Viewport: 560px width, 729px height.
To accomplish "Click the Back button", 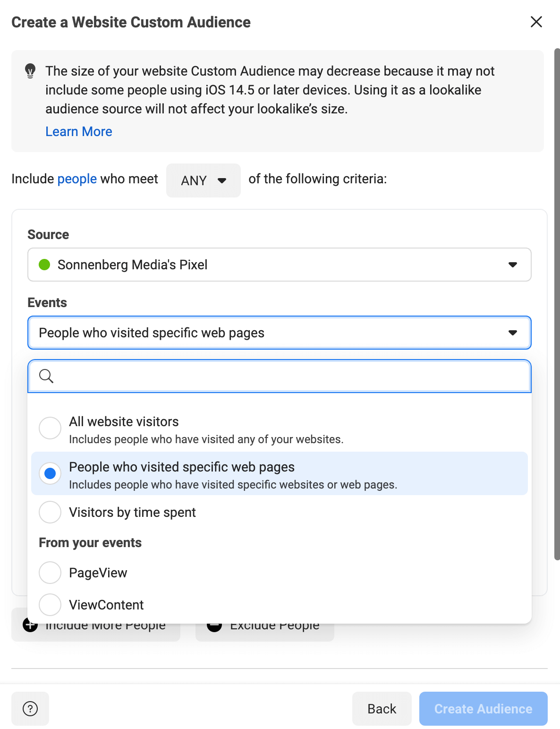I will 382,708.
